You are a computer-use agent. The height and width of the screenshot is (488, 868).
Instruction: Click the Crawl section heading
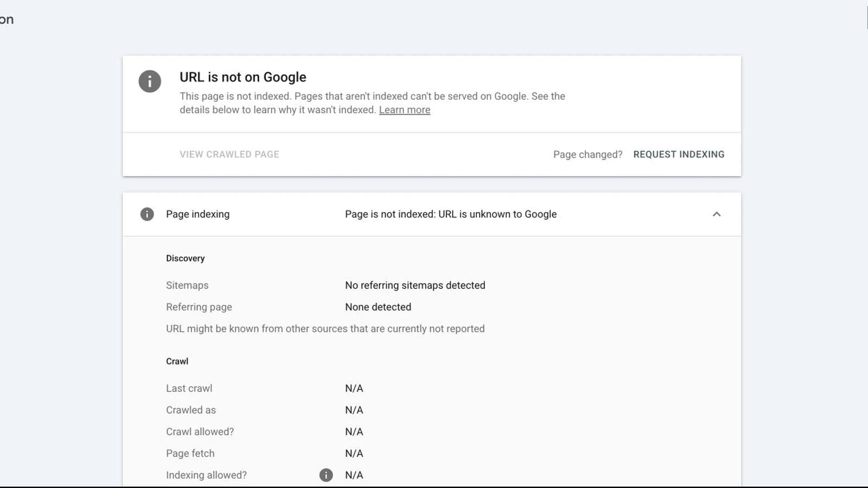(x=177, y=361)
